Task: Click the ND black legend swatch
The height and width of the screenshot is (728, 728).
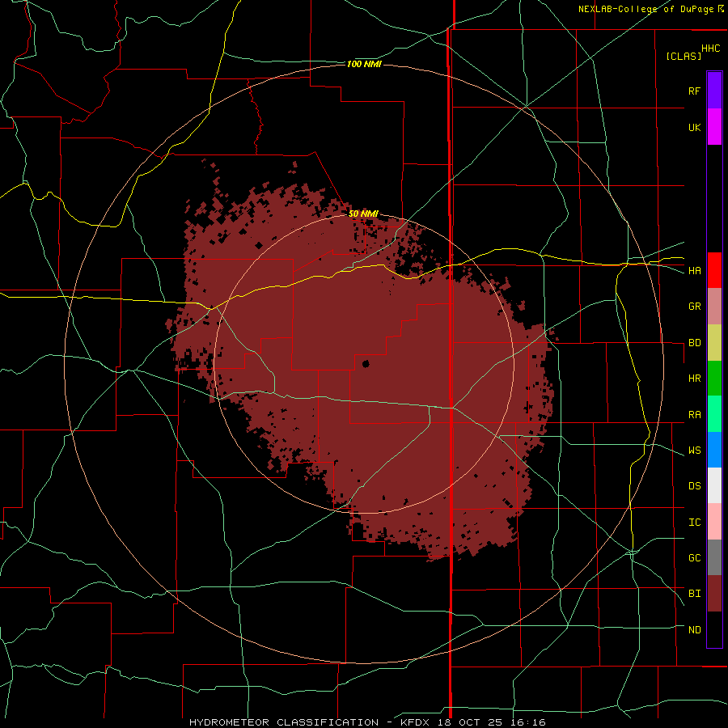Action: [714, 629]
